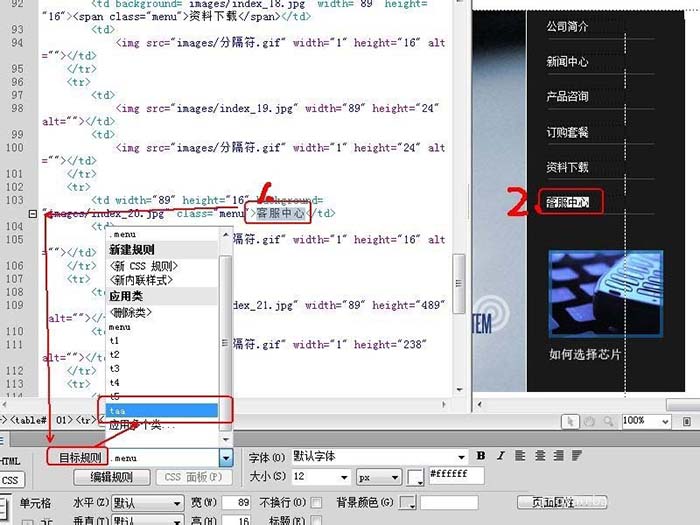
Task: Switch to the HTML properties mode button
Action: tap(10, 461)
